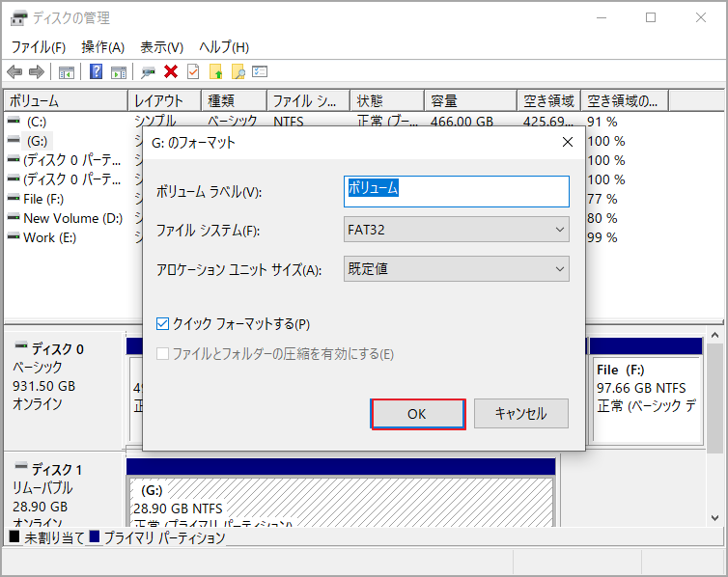Click the forward arrow toolbar icon
728x577 pixels.
pos(36,71)
